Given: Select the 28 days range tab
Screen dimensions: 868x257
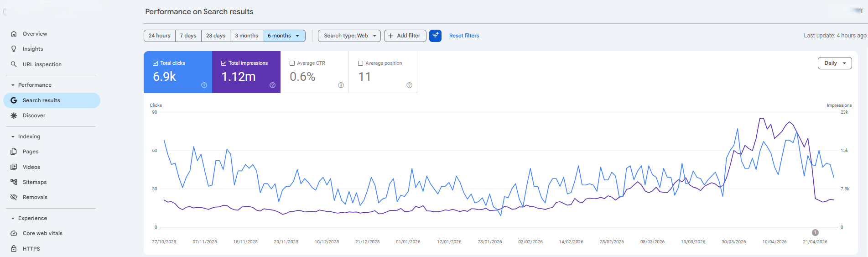Looking at the screenshot, I should tap(215, 36).
